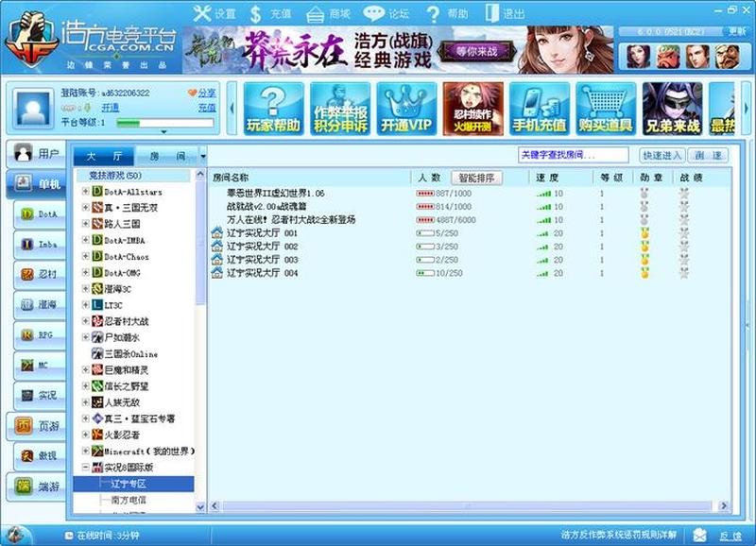Viewport: 756px width, 546px height.
Task: Click the platform level progress bar
Action: [x=165, y=123]
